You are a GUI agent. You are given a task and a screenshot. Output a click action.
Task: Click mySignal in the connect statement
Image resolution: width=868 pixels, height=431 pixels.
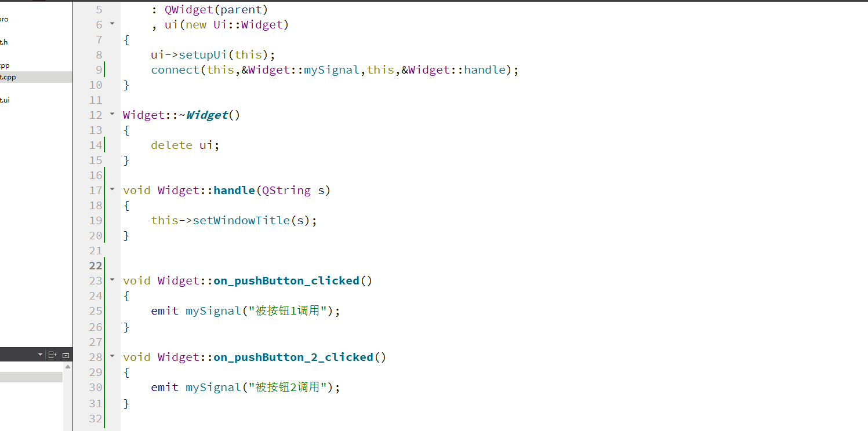pyautogui.click(x=332, y=70)
